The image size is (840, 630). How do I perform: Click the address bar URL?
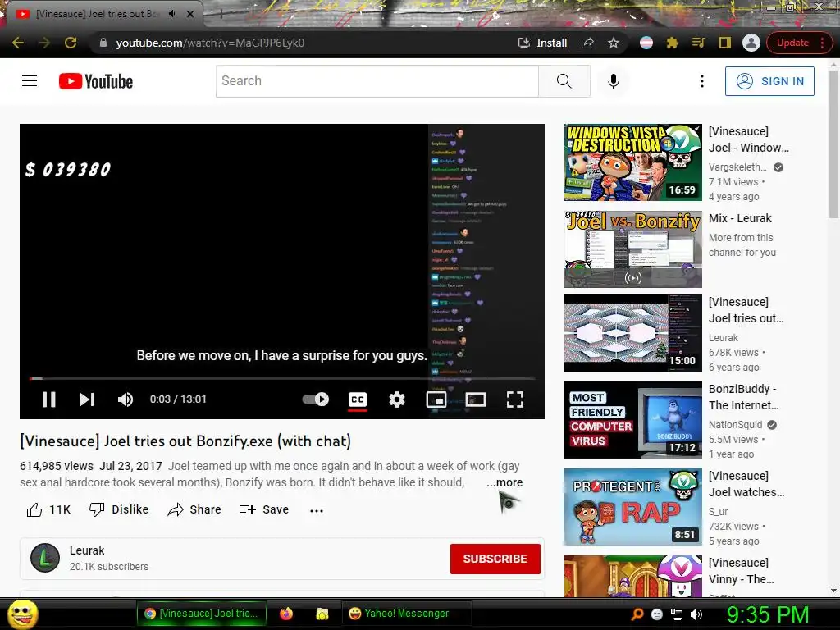[x=210, y=43]
